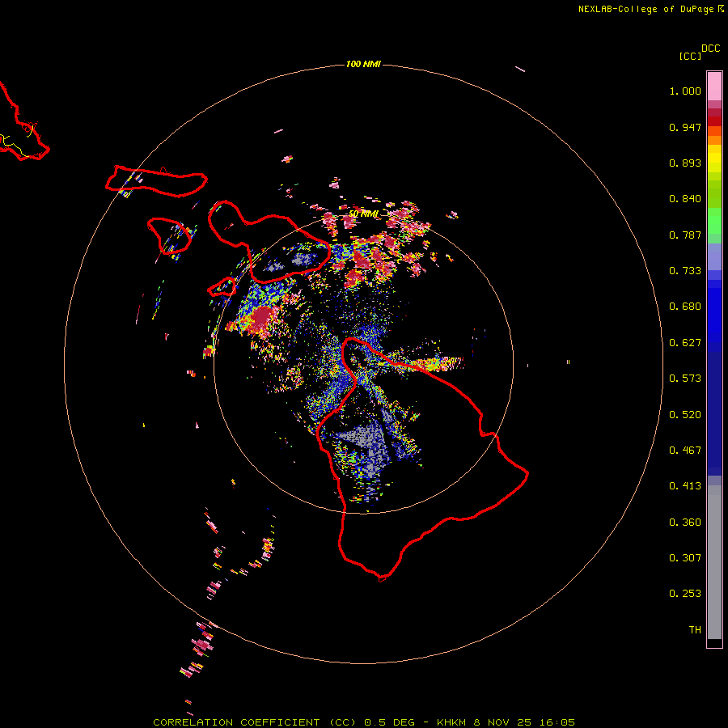This screenshot has height=728, width=728.
Task: Click the Correlation Coefficient caption at bottom
Action: pyautogui.click(x=364, y=722)
